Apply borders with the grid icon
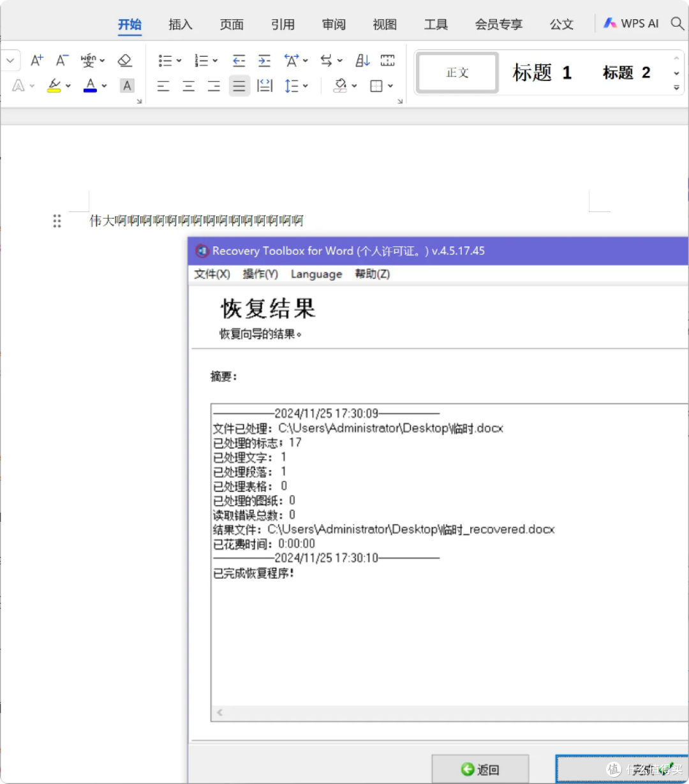Screen dimensions: 689x784 tap(376, 86)
